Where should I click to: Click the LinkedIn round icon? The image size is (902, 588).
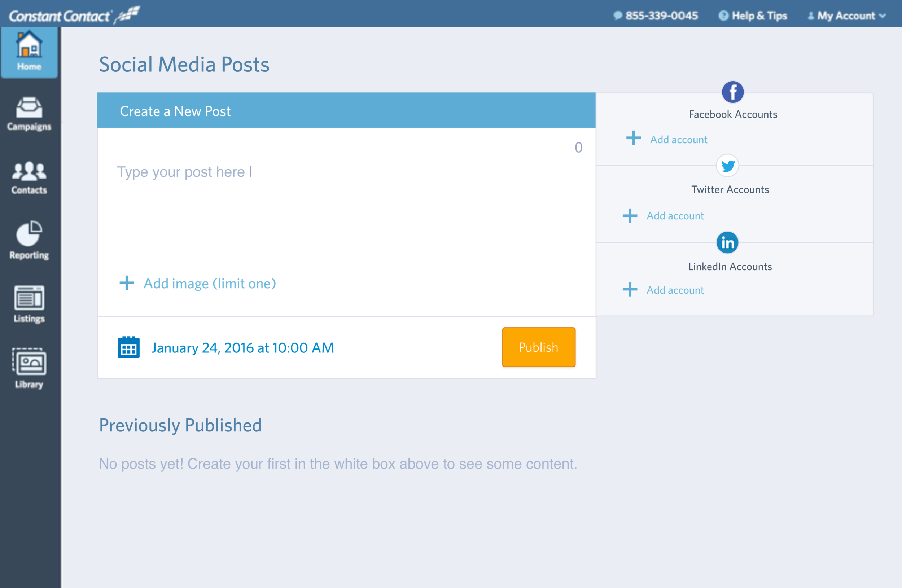click(x=727, y=242)
